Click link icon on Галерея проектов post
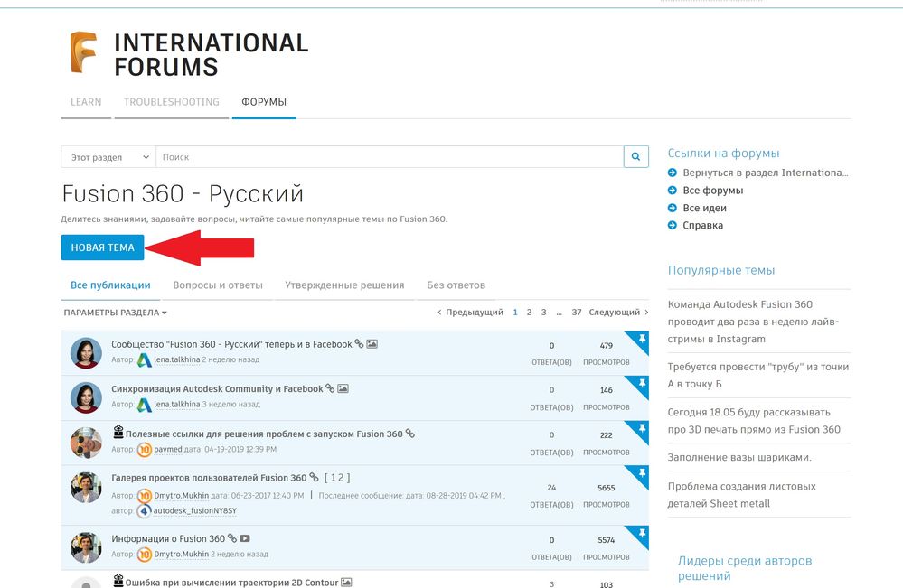The width and height of the screenshot is (903, 588). click(314, 477)
